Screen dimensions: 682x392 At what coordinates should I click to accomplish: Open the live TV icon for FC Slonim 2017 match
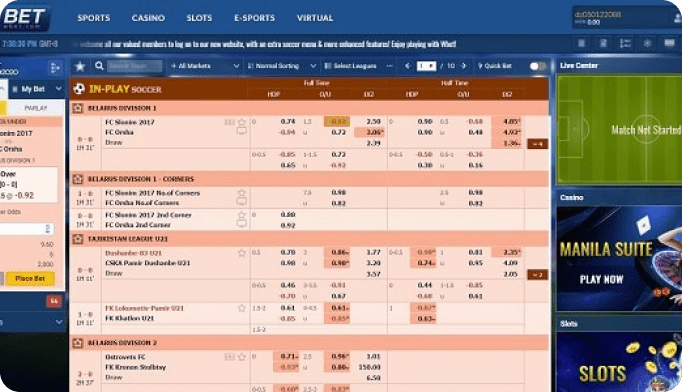242,130
